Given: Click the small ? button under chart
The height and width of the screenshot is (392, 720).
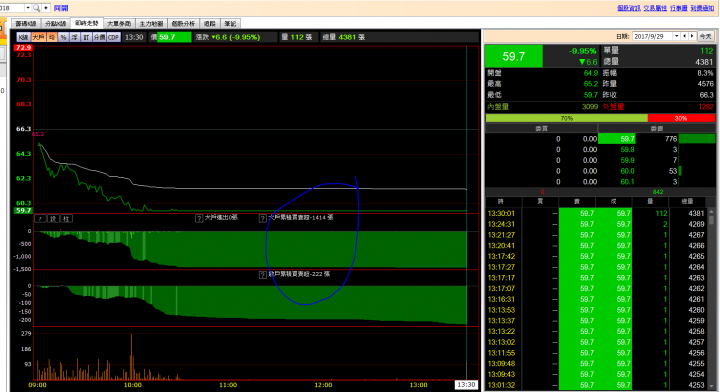Looking at the screenshot, I should (x=40, y=218).
